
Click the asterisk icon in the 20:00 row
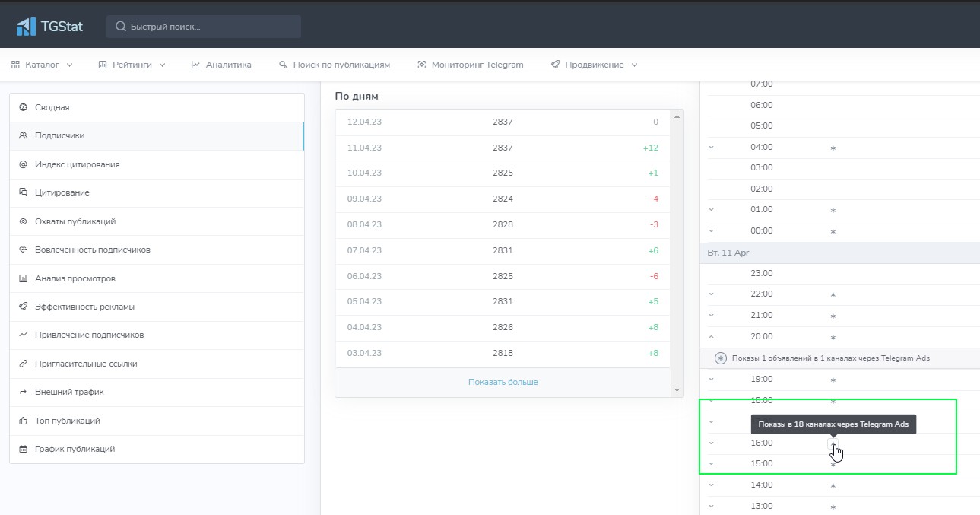click(x=833, y=338)
